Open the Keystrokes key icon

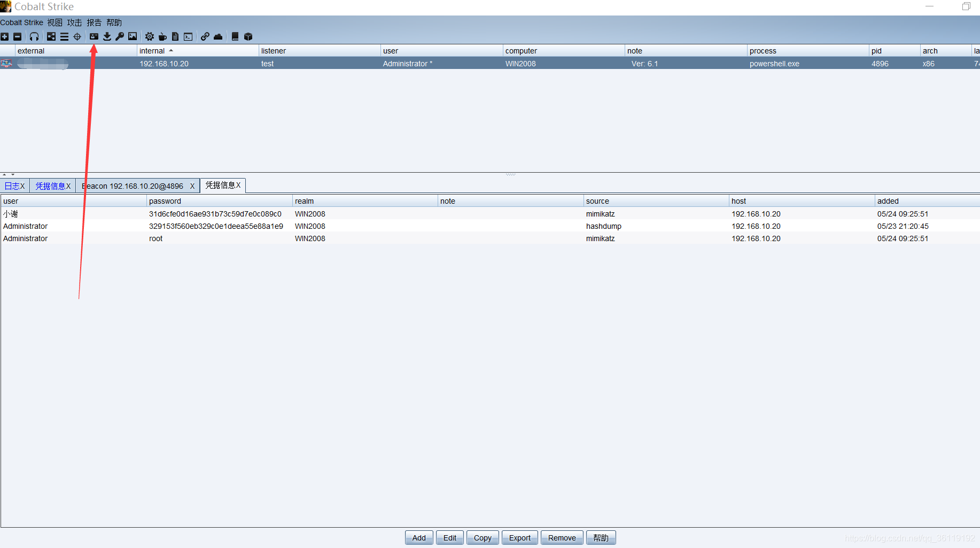pos(120,36)
